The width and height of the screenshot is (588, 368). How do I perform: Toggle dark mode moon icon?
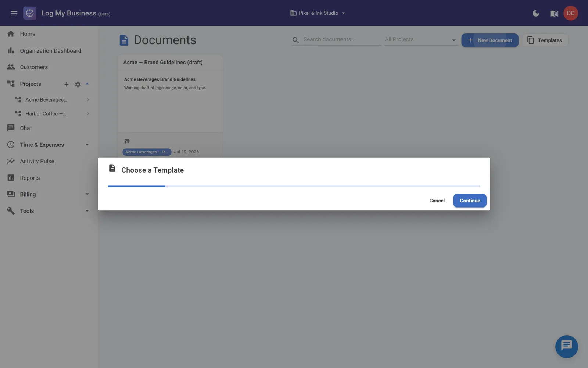[x=536, y=13]
